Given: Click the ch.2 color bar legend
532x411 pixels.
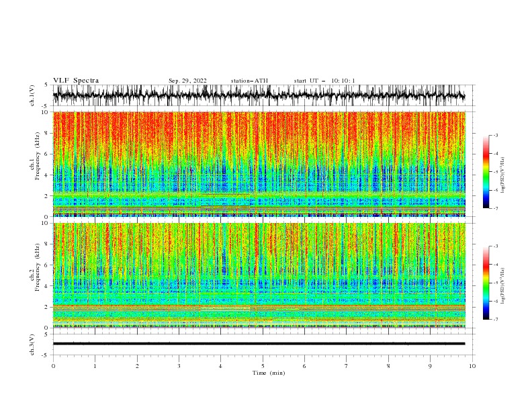Looking at the screenshot, I should pyautogui.click(x=486, y=283).
